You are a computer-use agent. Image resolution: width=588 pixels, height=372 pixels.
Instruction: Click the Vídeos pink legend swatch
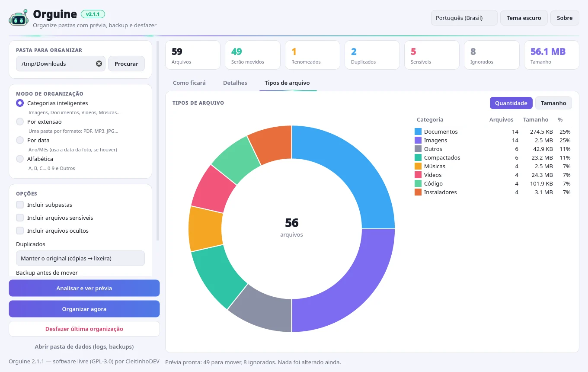point(418,175)
